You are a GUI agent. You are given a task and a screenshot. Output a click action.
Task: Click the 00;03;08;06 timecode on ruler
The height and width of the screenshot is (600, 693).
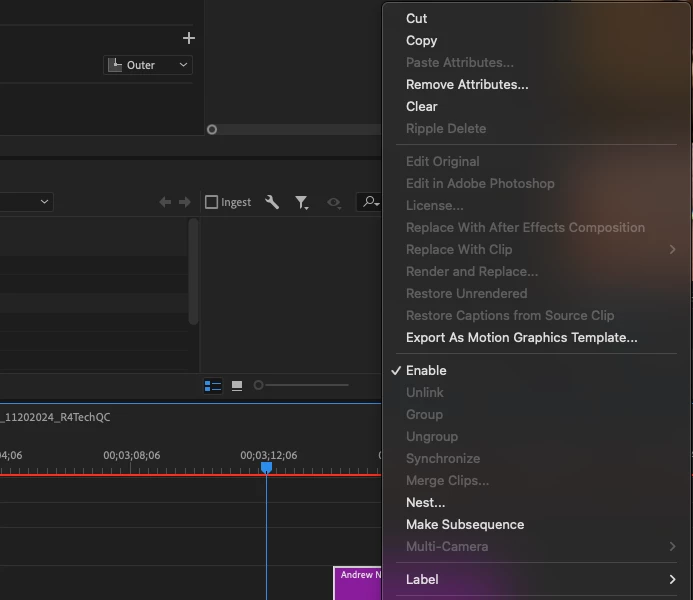click(x=132, y=455)
